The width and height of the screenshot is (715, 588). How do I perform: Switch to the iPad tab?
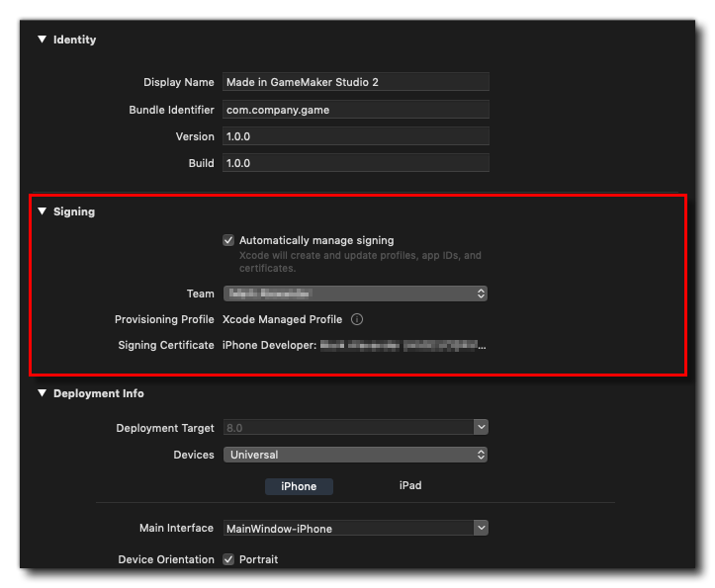410,486
